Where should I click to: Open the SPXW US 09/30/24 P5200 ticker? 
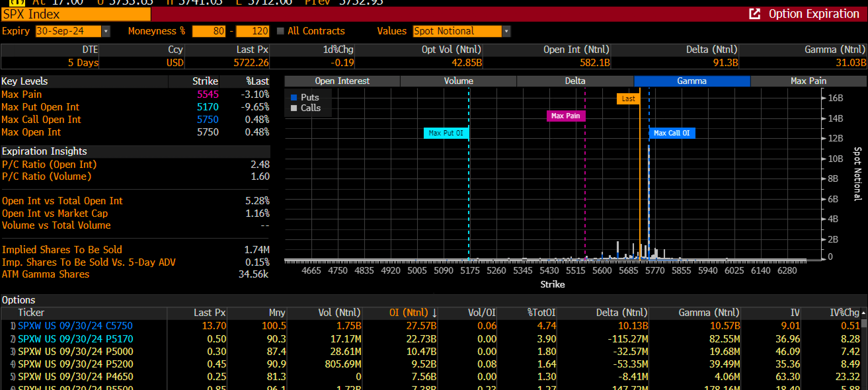(75, 364)
